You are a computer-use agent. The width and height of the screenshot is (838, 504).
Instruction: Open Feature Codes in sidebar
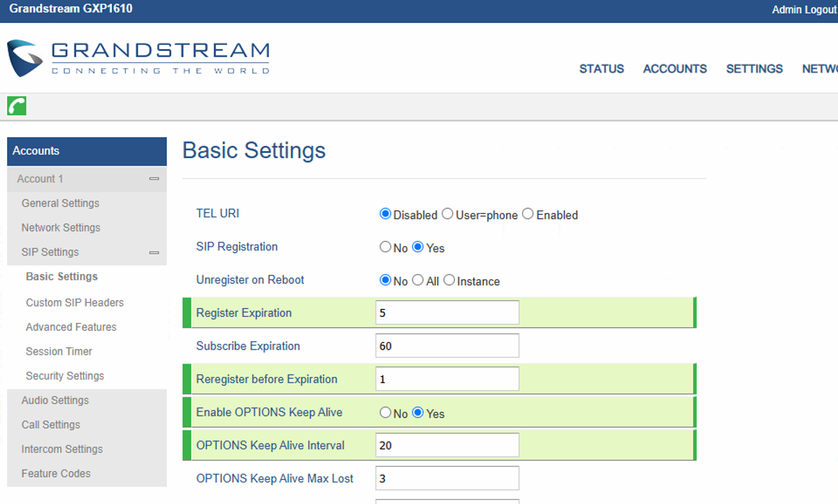(56, 473)
